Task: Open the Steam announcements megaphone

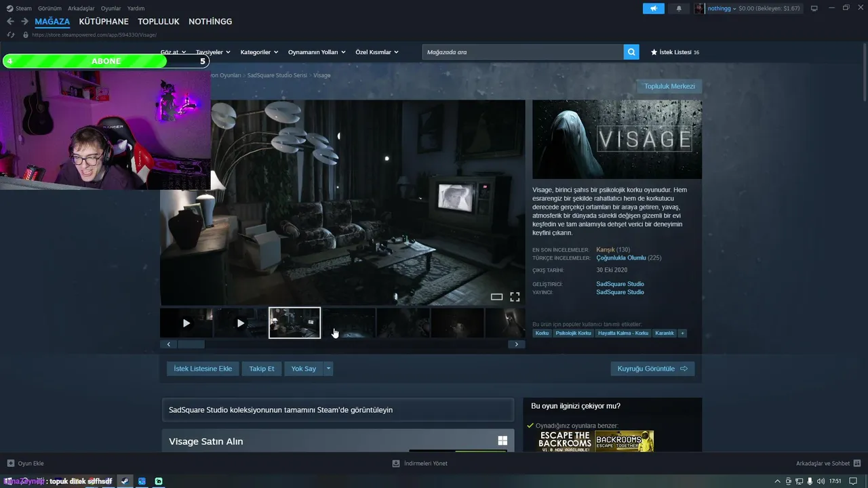Action: click(x=654, y=8)
